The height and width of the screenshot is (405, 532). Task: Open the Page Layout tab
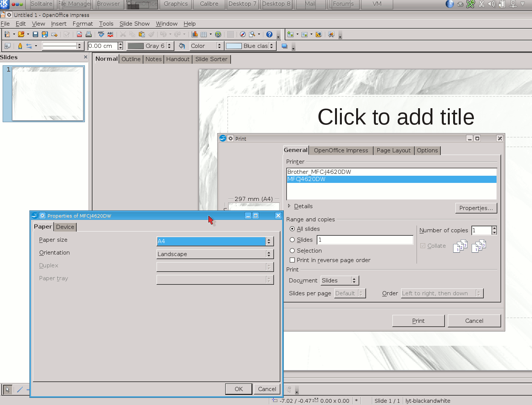pyautogui.click(x=394, y=150)
